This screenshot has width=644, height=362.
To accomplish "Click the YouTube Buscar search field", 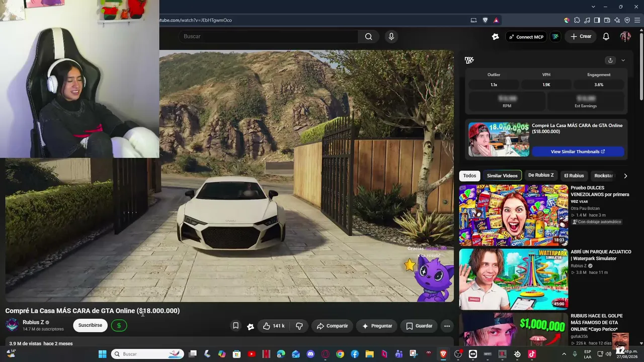I will tap(268, 36).
